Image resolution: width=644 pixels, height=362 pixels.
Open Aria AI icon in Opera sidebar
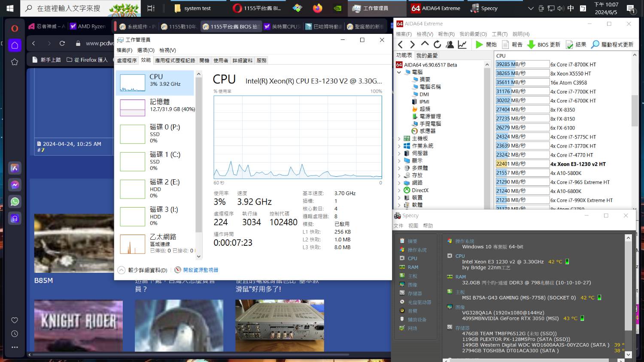(x=15, y=168)
